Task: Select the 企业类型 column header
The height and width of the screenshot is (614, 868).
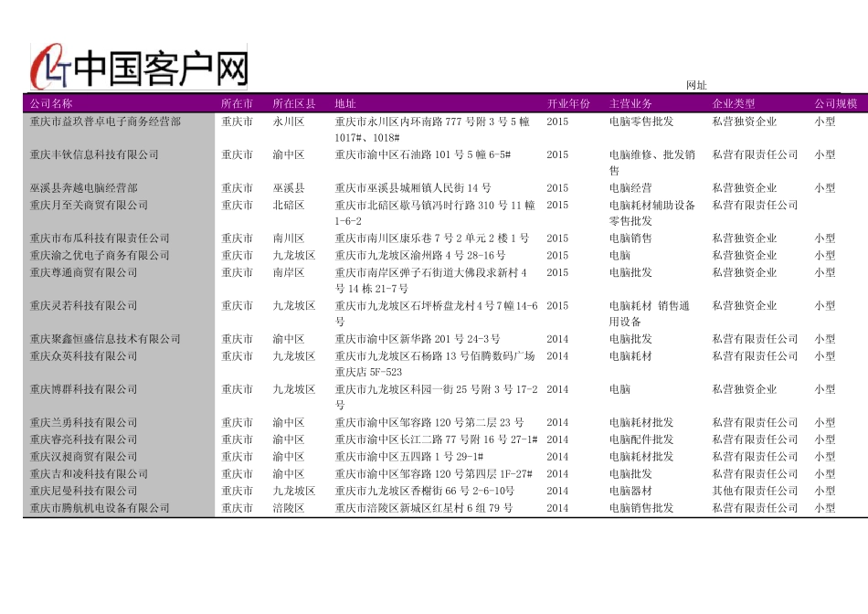Action: pos(734,103)
